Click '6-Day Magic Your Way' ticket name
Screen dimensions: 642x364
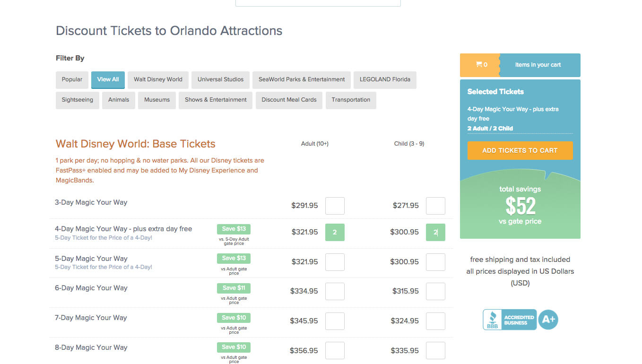(91, 288)
